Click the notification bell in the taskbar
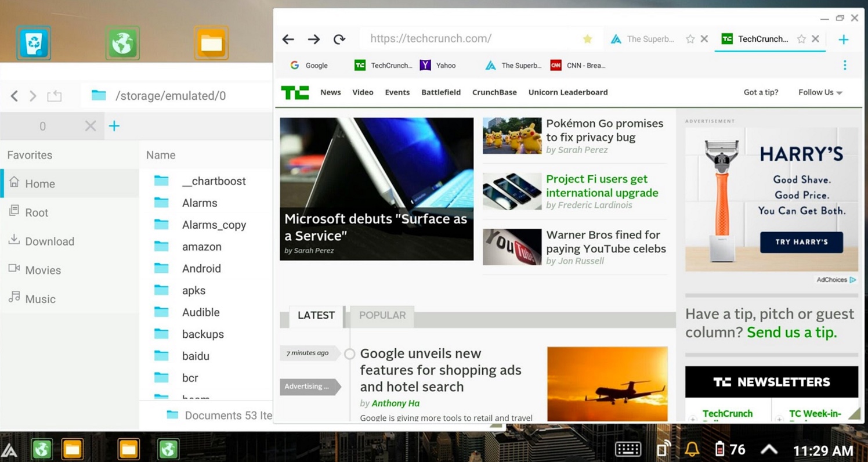This screenshot has width=868, height=462. tap(692, 449)
